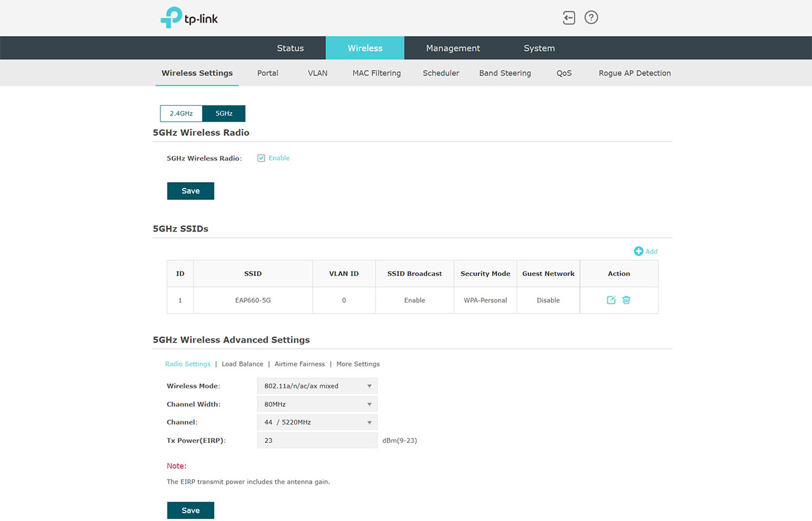This screenshot has height=521, width=812.
Task: Save the 5GHz Wireless Radio setting
Action: [190, 191]
